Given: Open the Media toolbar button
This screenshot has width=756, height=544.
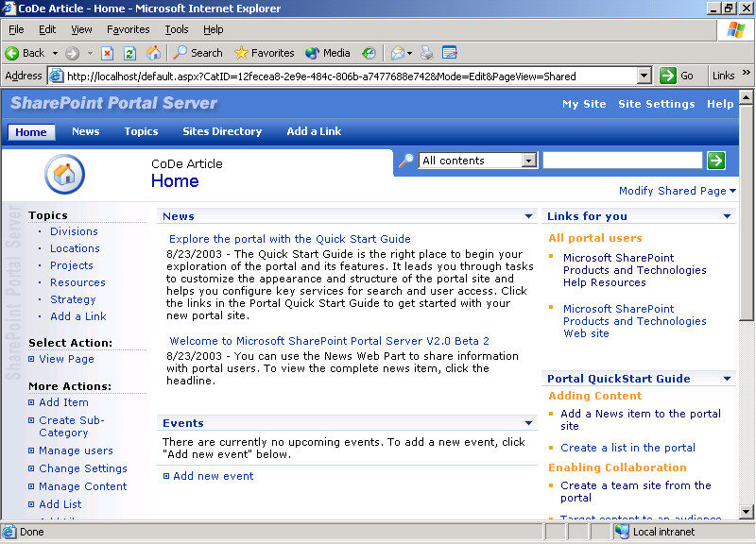Looking at the screenshot, I should (x=328, y=53).
